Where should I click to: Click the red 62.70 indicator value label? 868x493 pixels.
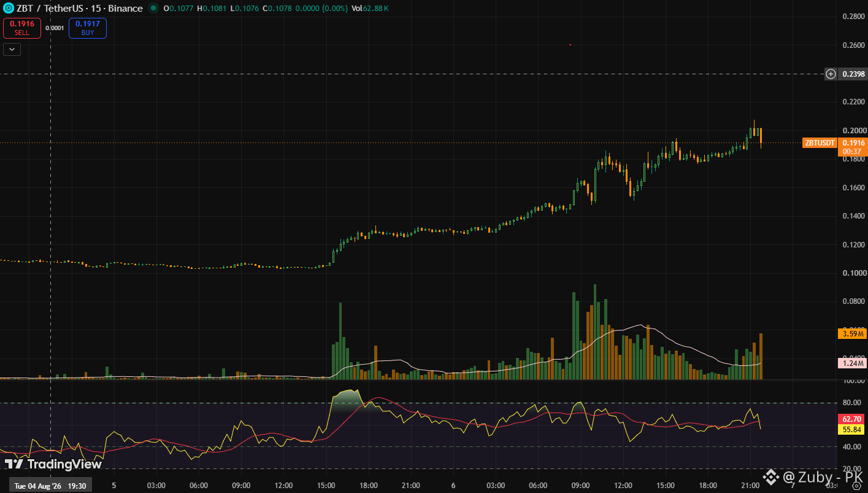tap(852, 419)
